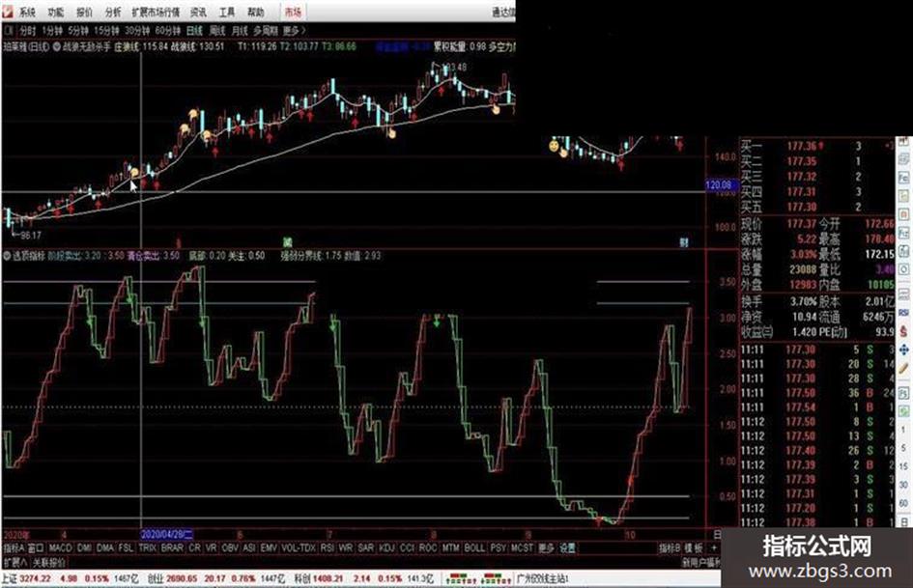Screen dimensions: 913x588
Task: Click the app logo icon at top-left
Action: (x=7, y=12)
